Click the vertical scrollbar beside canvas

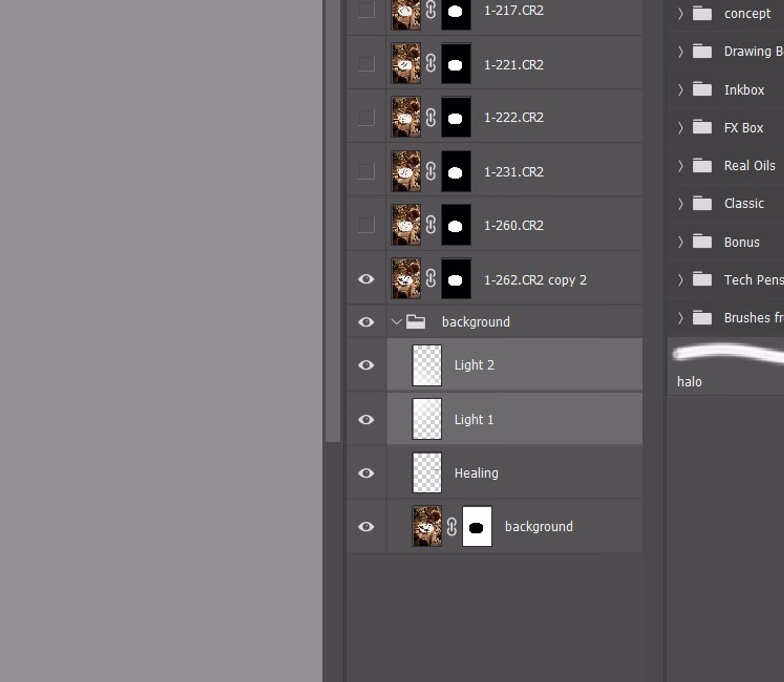(x=333, y=219)
